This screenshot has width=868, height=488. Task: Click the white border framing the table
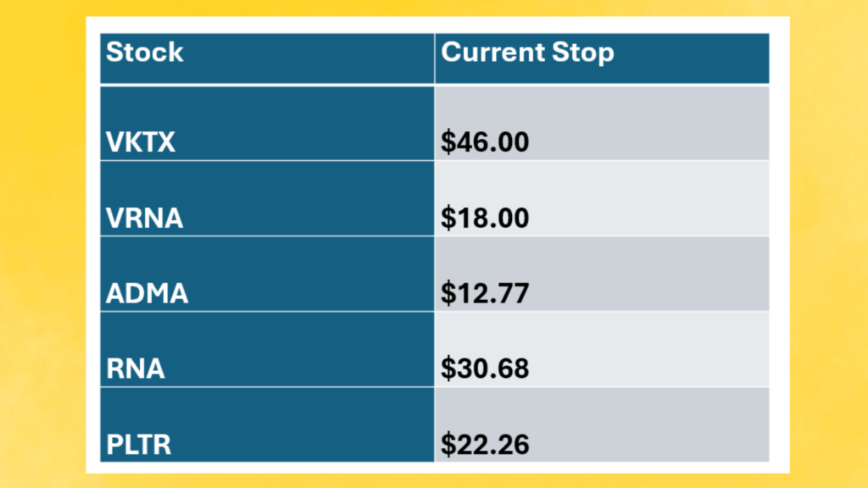coord(92,254)
